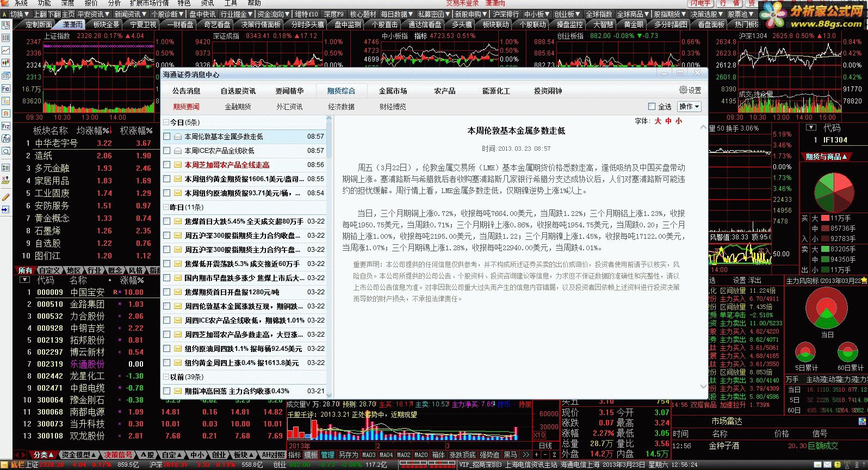The width and height of the screenshot is (868, 470).
Task: Click the F10 info icon in left sidebar
Action: [5, 89]
